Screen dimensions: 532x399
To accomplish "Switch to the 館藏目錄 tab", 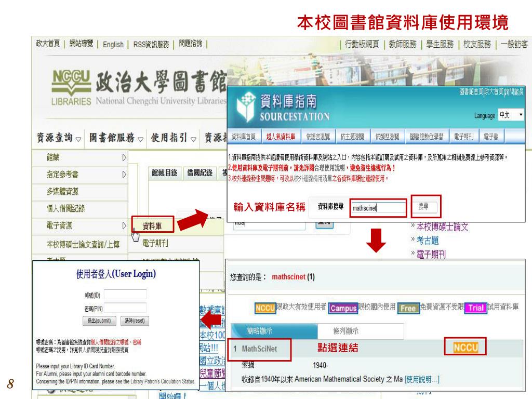I will (x=165, y=172).
